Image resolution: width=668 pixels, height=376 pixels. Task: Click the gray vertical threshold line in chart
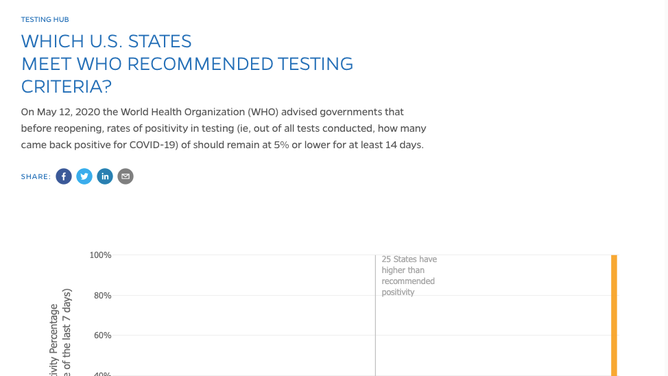[375, 315]
